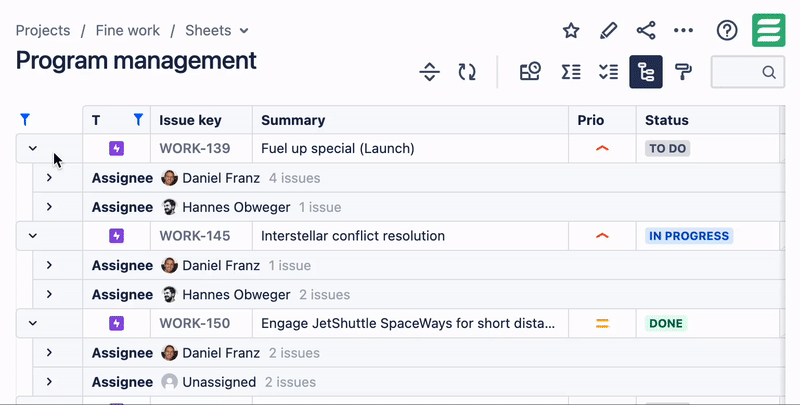Click the search input field

740,72
